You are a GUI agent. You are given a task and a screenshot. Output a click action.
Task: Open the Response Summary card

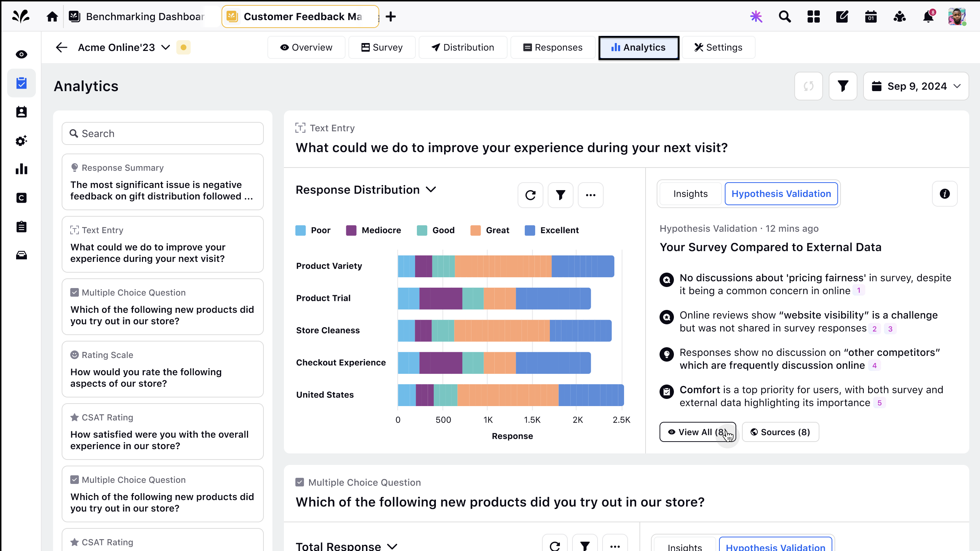click(x=162, y=182)
